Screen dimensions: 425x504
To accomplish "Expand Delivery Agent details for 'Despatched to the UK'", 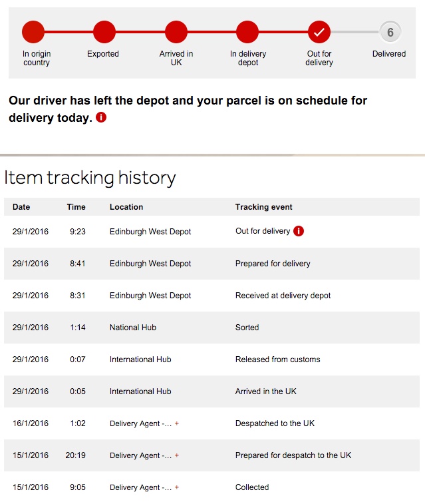I will coord(177,423).
